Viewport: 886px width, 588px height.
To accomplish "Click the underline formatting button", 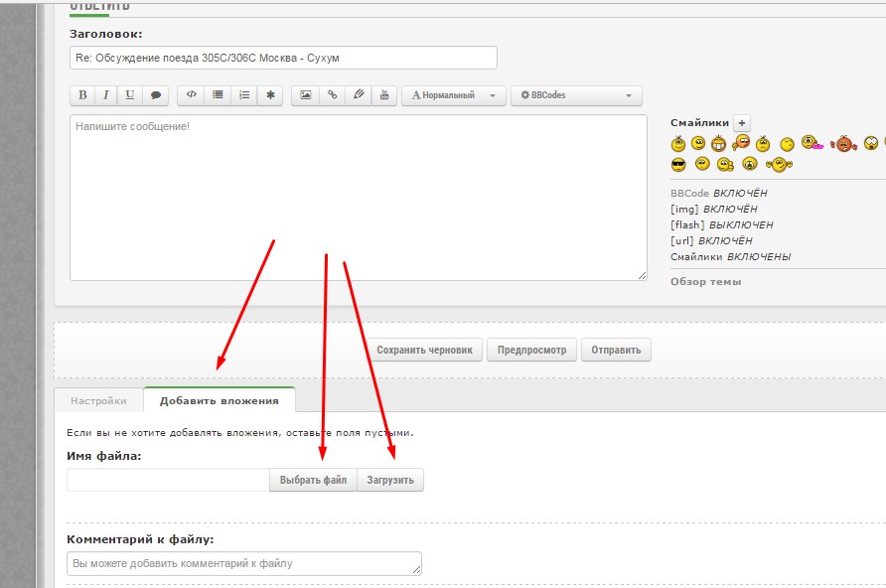I will click(x=130, y=95).
